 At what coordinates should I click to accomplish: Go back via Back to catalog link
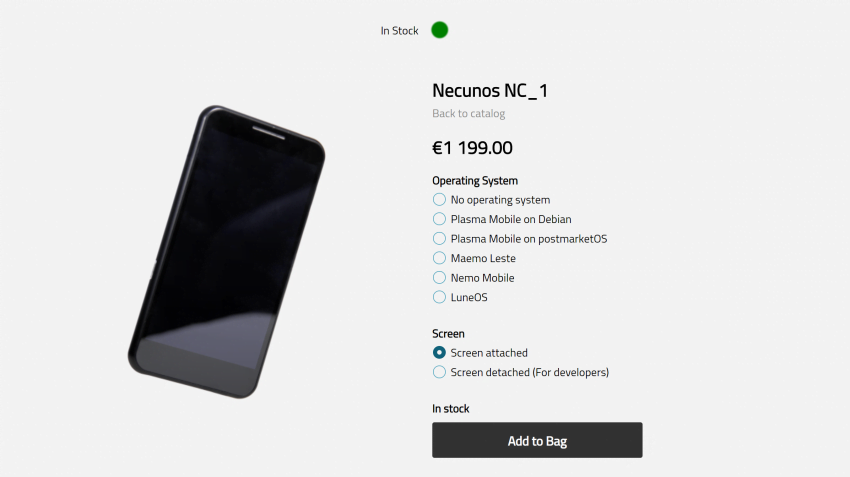tap(468, 113)
